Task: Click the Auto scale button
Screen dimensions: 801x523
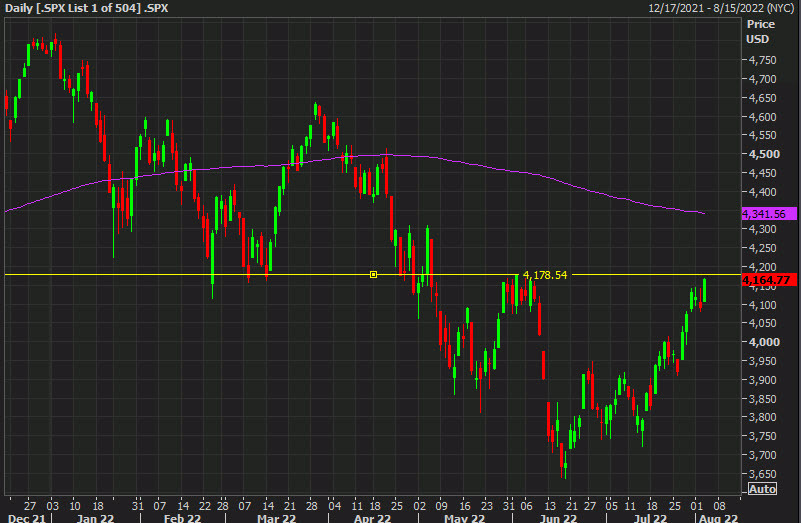Action: click(x=762, y=489)
